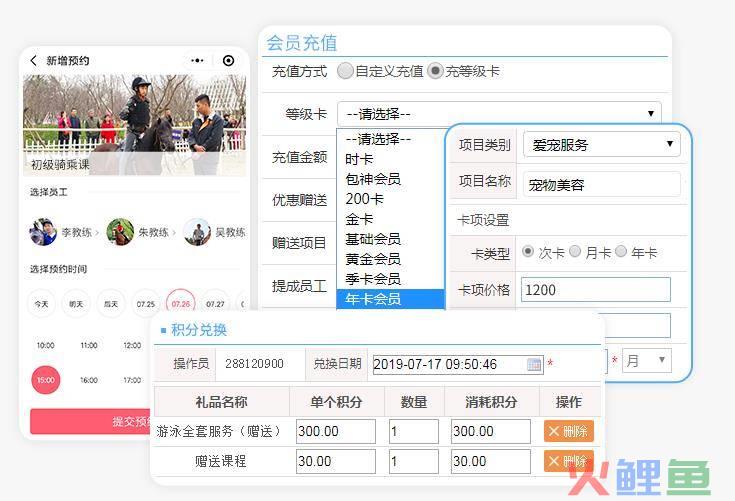Image resolution: width=735 pixels, height=501 pixels.
Task: Choose 10:00 time slot
Action: click(x=45, y=345)
